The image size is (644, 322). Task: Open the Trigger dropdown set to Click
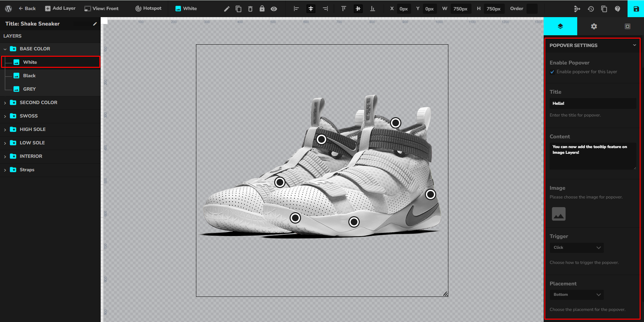[577, 247]
